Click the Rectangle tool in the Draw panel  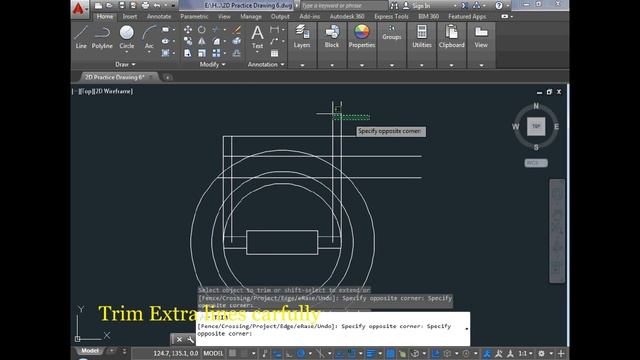click(x=165, y=30)
